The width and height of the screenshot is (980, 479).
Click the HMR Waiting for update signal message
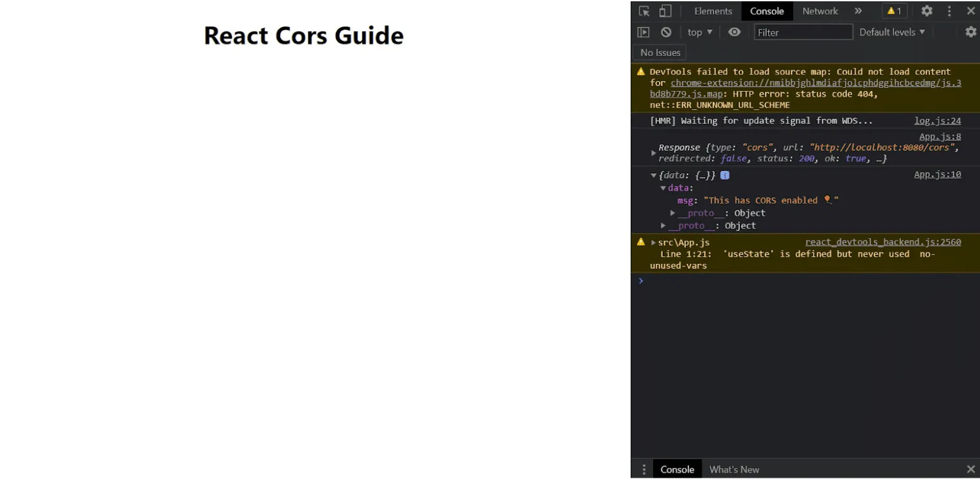tap(762, 121)
